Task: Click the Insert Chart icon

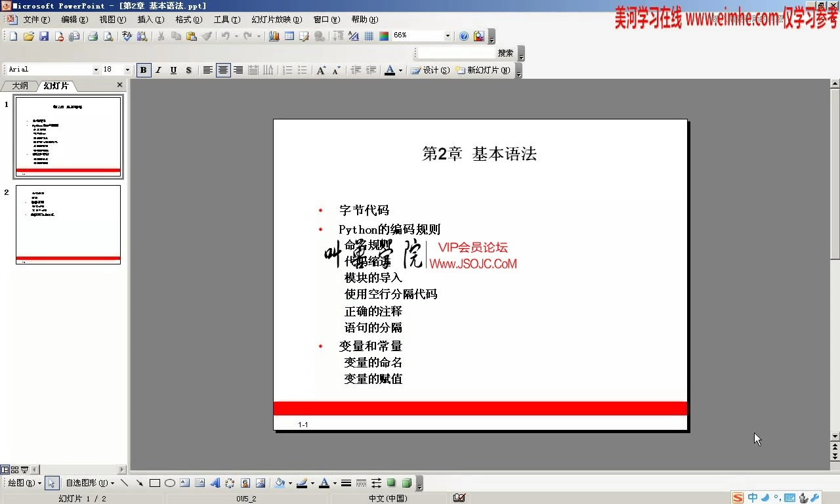Action: (x=274, y=36)
